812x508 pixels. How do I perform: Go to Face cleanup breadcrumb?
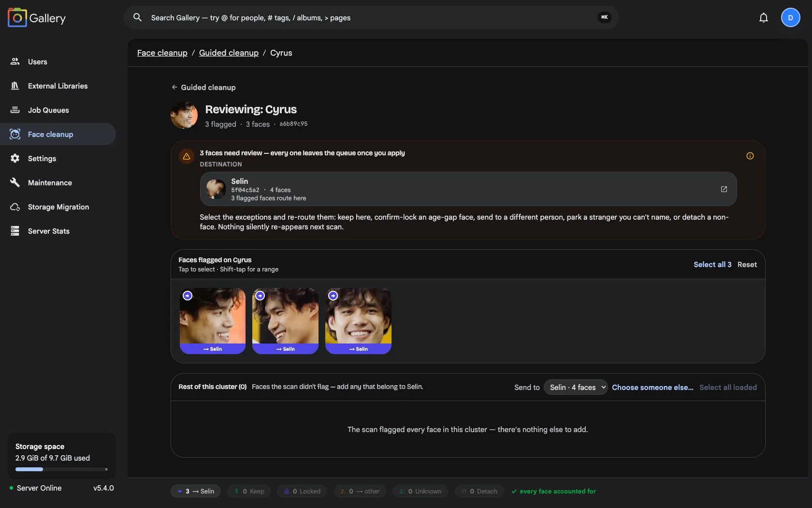click(162, 53)
